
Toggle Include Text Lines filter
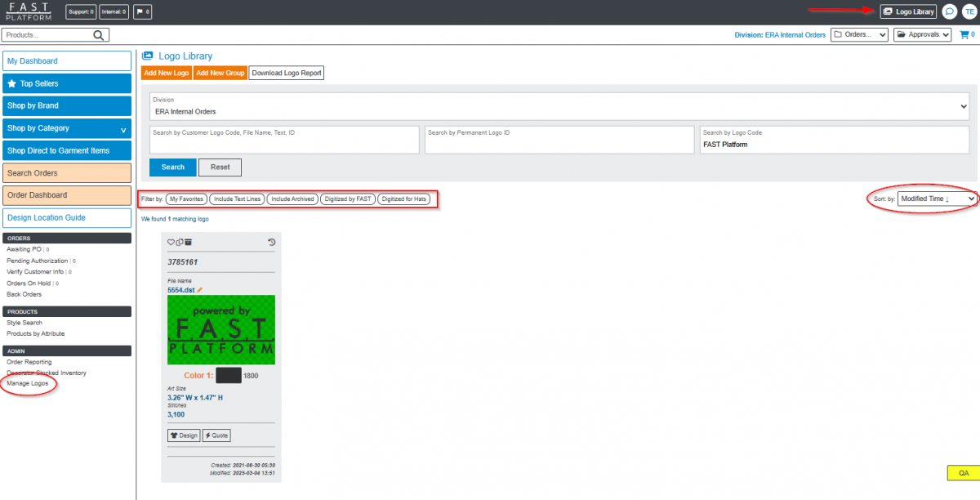tap(237, 199)
